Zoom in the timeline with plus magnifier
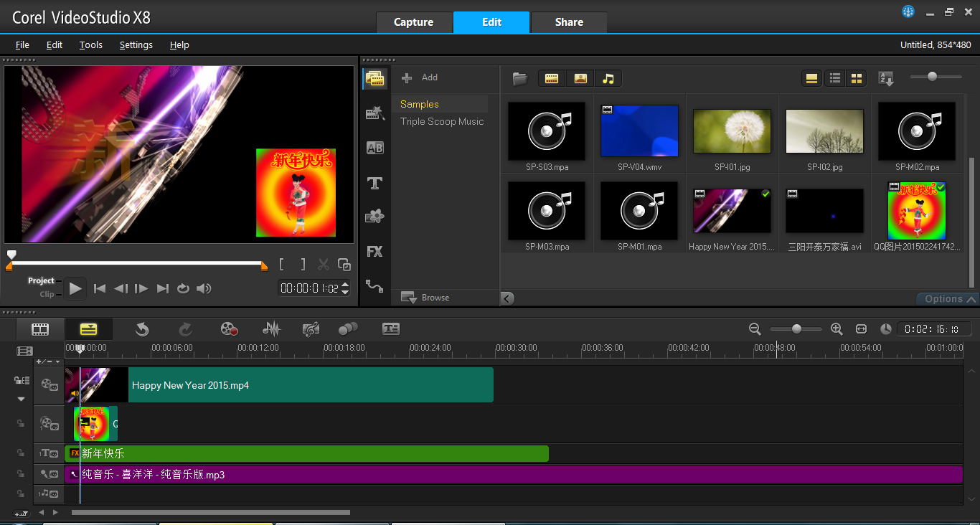This screenshot has width=980, height=525. pyautogui.click(x=837, y=328)
